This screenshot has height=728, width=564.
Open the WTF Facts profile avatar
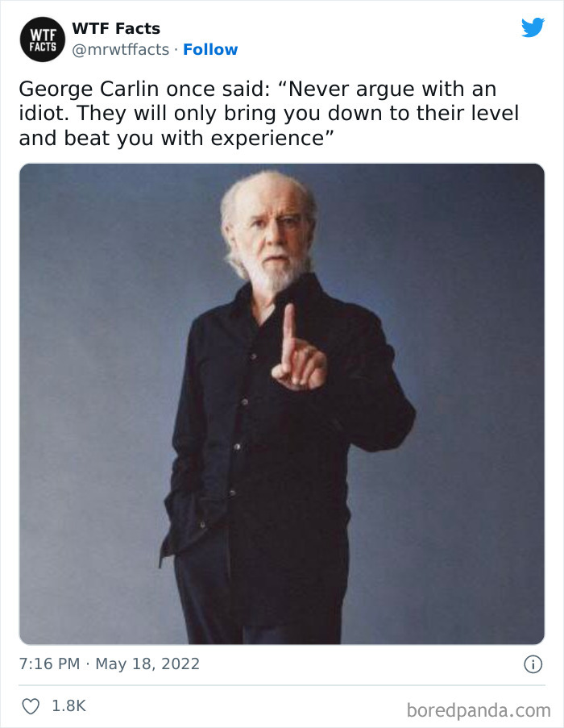pos(42,40)
